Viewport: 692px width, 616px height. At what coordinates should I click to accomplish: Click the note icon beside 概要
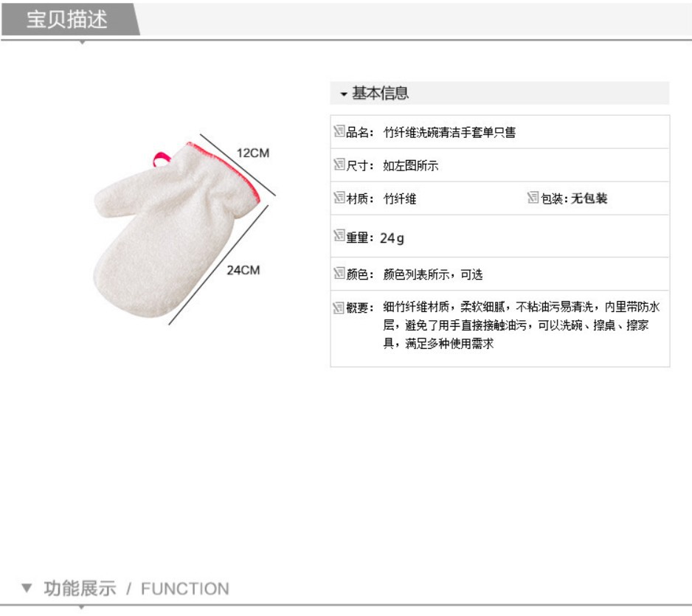point(338,308)
